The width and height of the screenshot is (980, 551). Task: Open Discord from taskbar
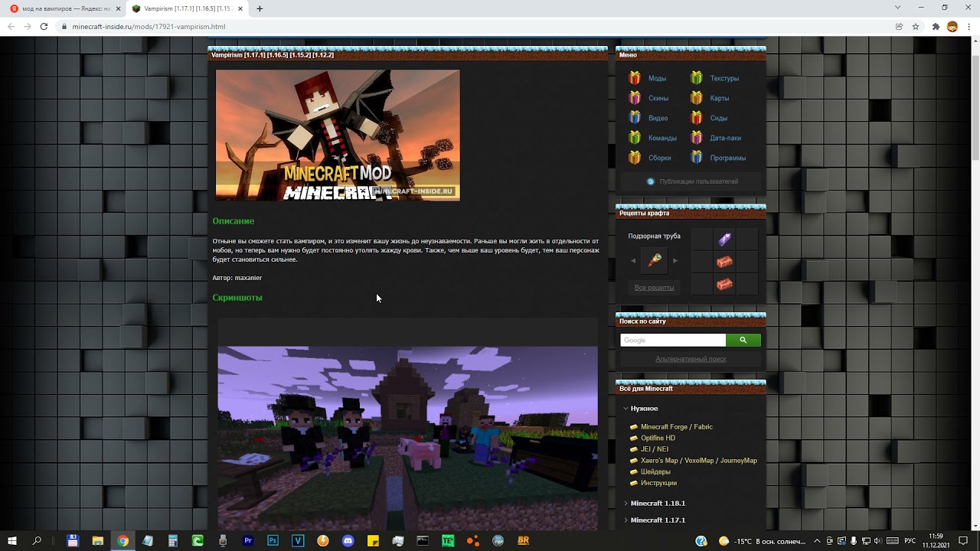click(x=348, y=540)
